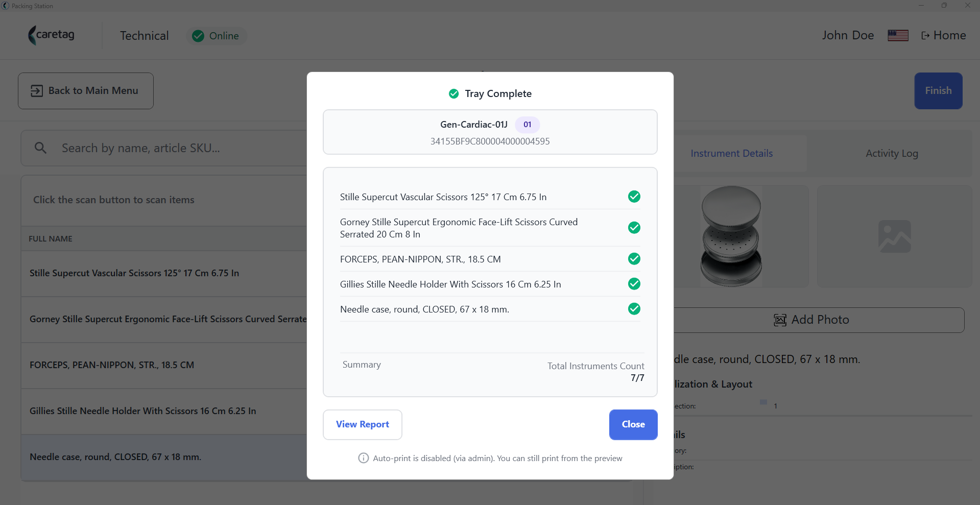
Task: Click the auto-print info icon
Action: tap(364, 458)
